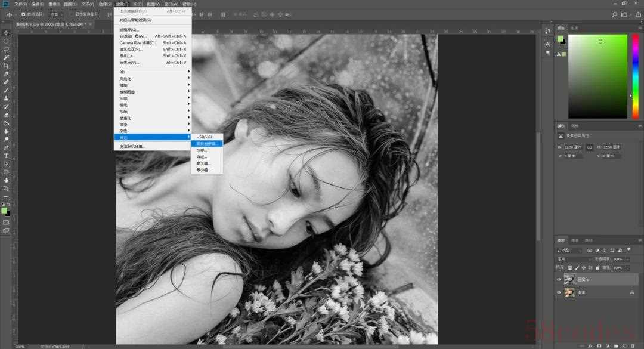Pick a hue on the vertical hue slider
The width and height of the screenshot is (644, 349).
[636, 76]
